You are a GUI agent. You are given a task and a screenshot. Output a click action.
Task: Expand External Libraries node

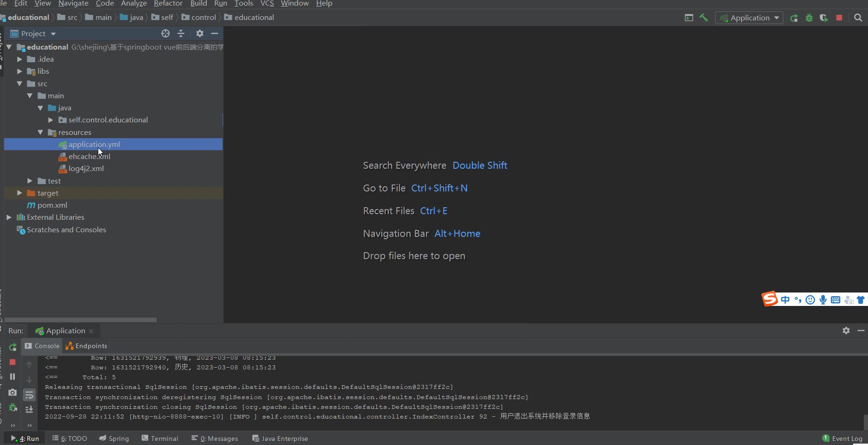[x=9, y=217]
